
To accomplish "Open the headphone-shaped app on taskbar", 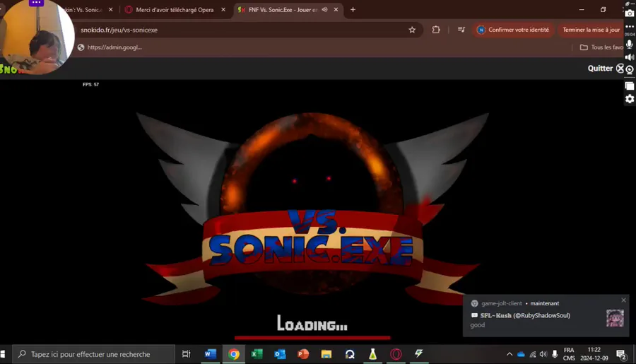I will (350, 354).
